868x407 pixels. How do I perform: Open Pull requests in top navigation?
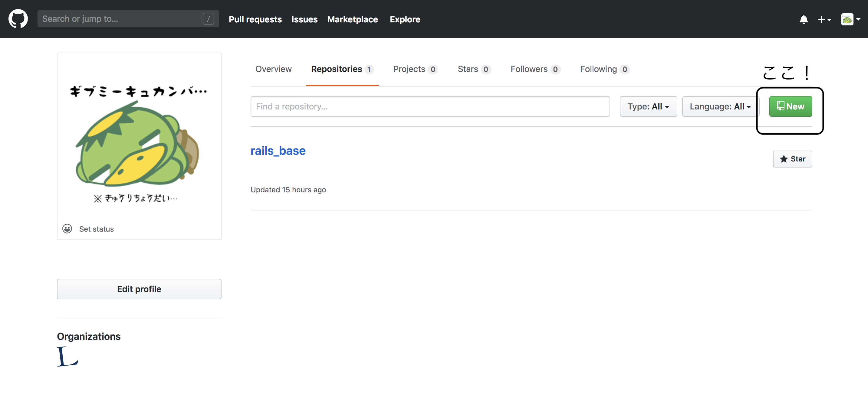[x=255, y=19]
